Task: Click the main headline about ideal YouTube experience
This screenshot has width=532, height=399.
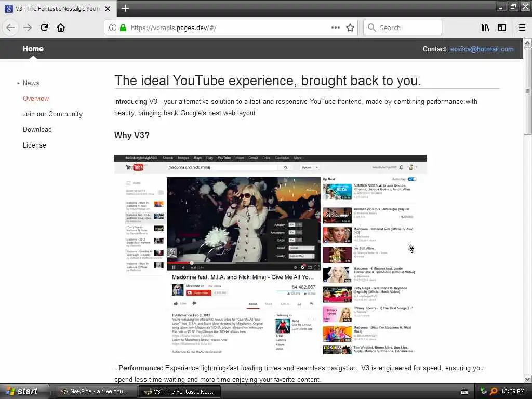Action: click(268, 81)
